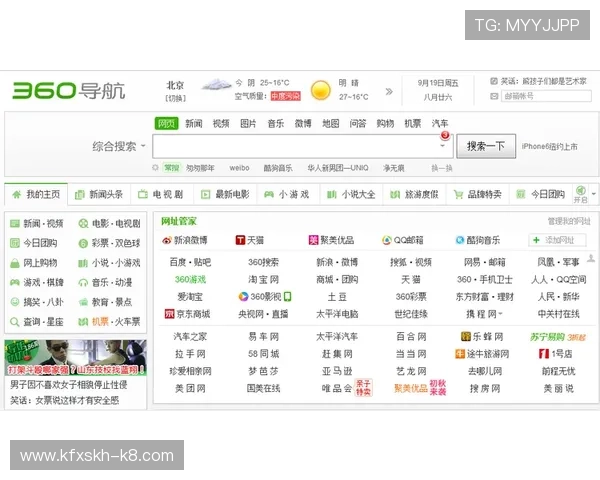The height and width of the screenshot is (480, 600).
Task: Open the dropdown arrow after the 开启 switch
Action: click(593, 194)
